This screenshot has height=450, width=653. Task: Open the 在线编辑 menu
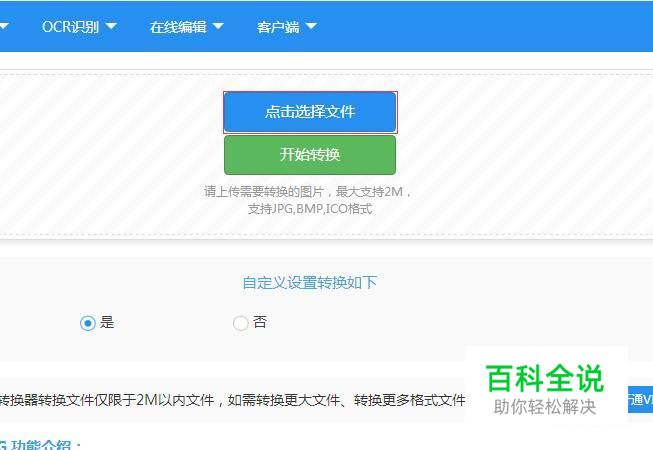tap(178, 27)
